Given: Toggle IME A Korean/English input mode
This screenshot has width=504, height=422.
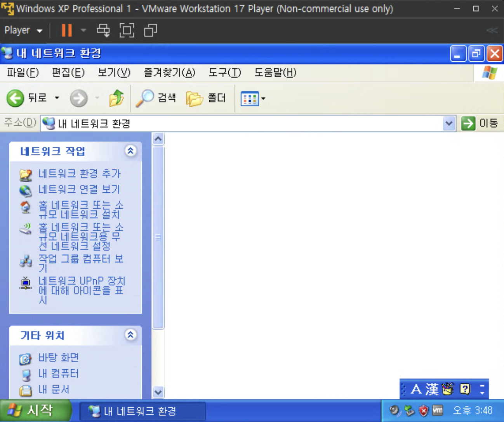Looking at the screenshot, I should (416, 389).
